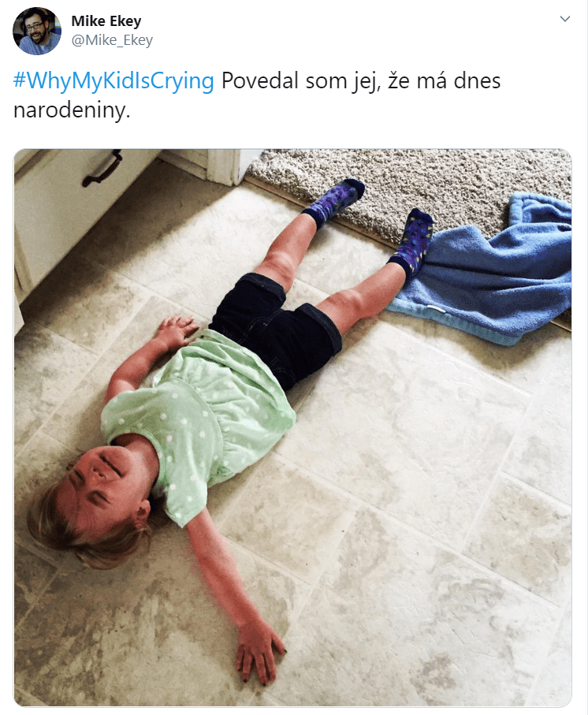The height and width of the screenshot is (715, 588).
Task: Open Mike Ekey's profile avatar picture
Action: (x=37, y=31)
